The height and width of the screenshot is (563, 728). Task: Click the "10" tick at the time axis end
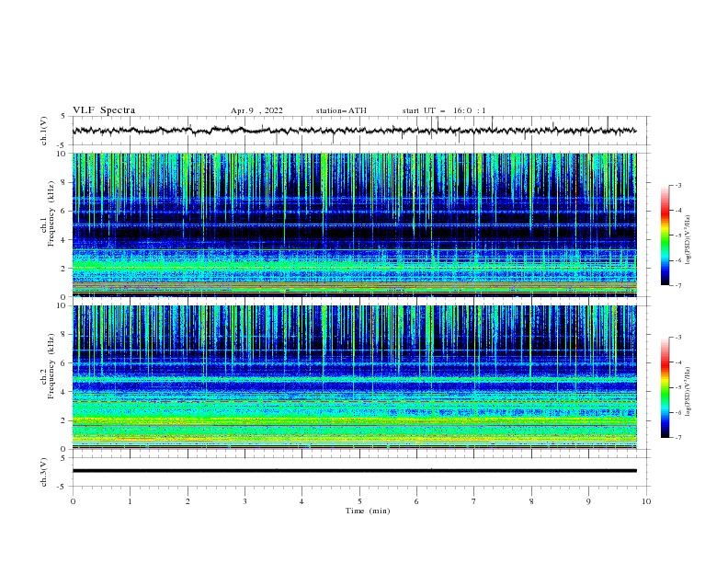point(646,501)
